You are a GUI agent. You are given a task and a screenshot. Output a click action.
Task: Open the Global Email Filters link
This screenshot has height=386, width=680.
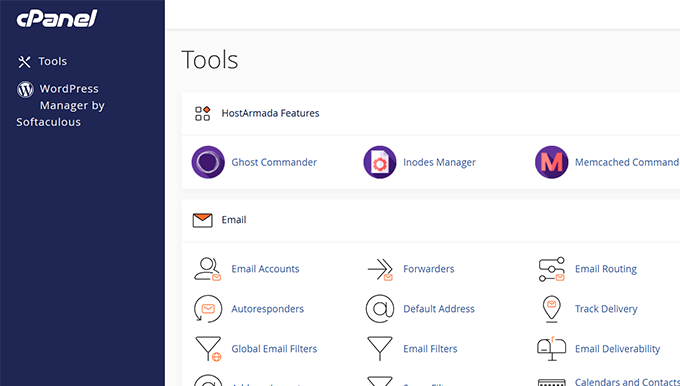click(274, 349)
